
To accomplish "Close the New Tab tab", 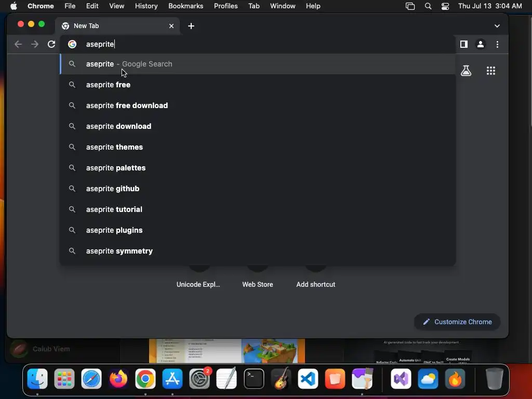I will (171, 26).
